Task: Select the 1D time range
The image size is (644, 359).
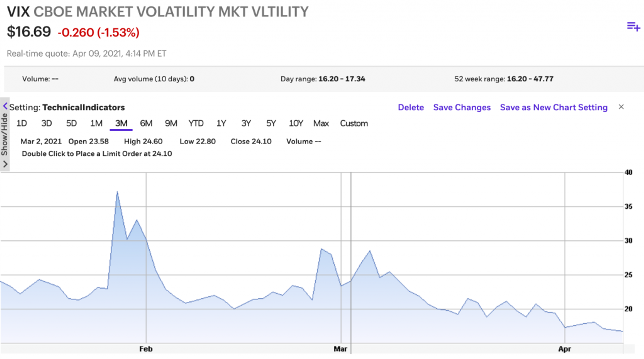Action: 21,123
